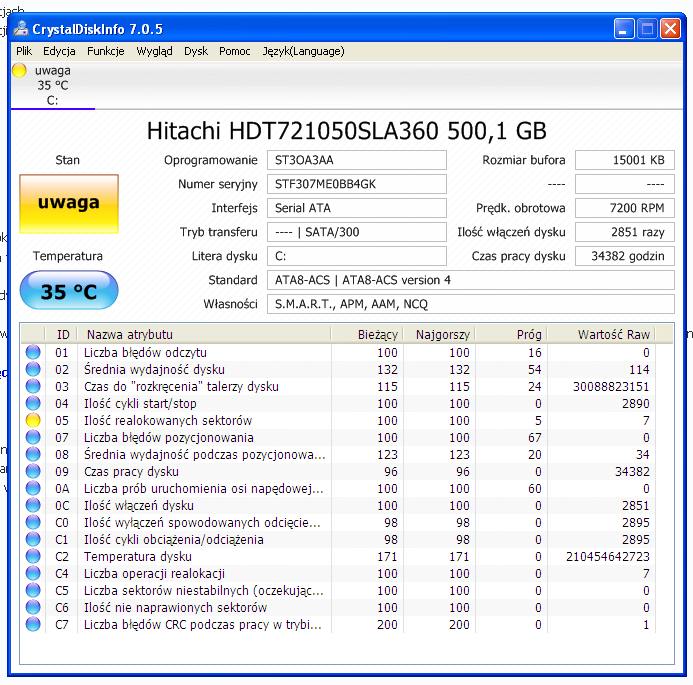This screenshot has height=685, width=693.
Task: Click the S.M.A.R.T., APM, AAM, NCQ features field
Action: tap(471, 304)
